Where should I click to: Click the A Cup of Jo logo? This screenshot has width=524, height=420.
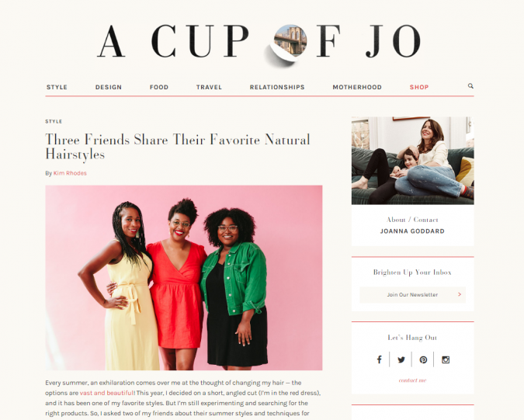[259, 42]
